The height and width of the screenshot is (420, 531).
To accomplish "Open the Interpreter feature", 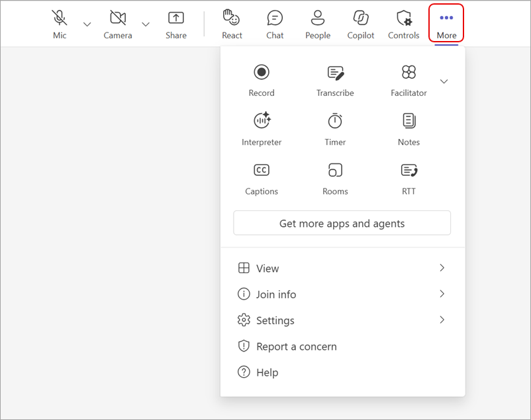I will (262, 129).
